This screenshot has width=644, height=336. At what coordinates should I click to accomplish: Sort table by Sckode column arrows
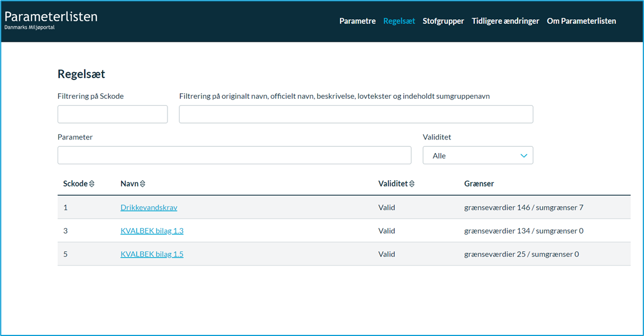tap(91, 184)
